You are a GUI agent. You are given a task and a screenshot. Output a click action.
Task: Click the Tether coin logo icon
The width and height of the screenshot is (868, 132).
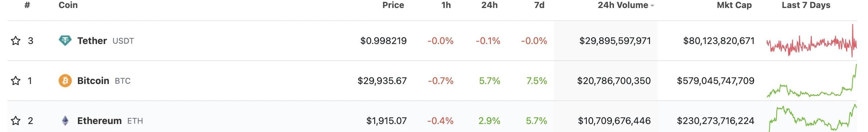click(65, 41)
